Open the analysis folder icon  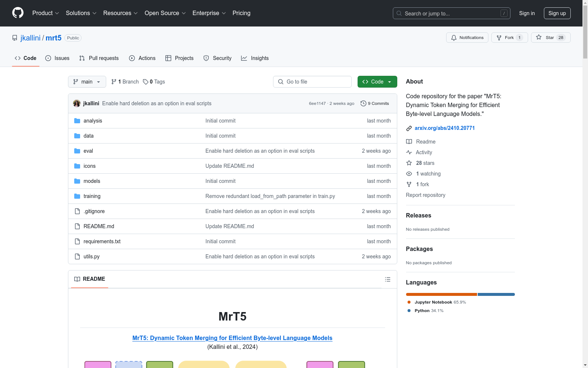tap(77, 121)
